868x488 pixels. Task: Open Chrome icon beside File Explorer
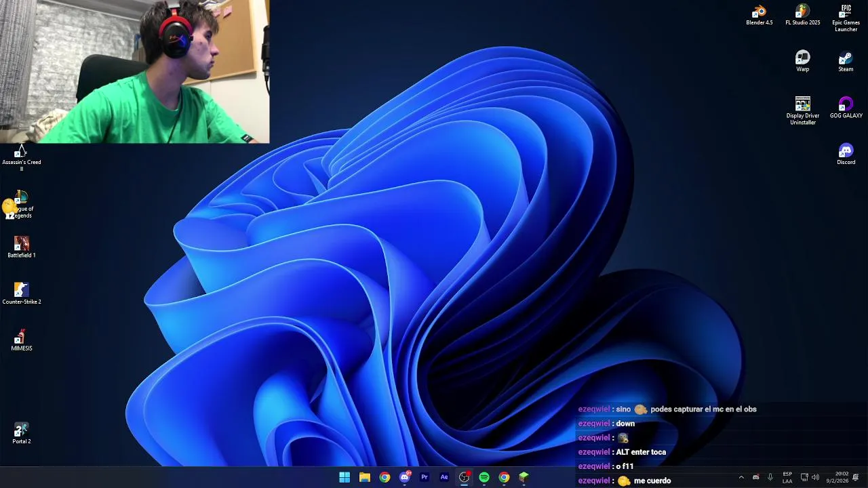(x=384, y=477)
